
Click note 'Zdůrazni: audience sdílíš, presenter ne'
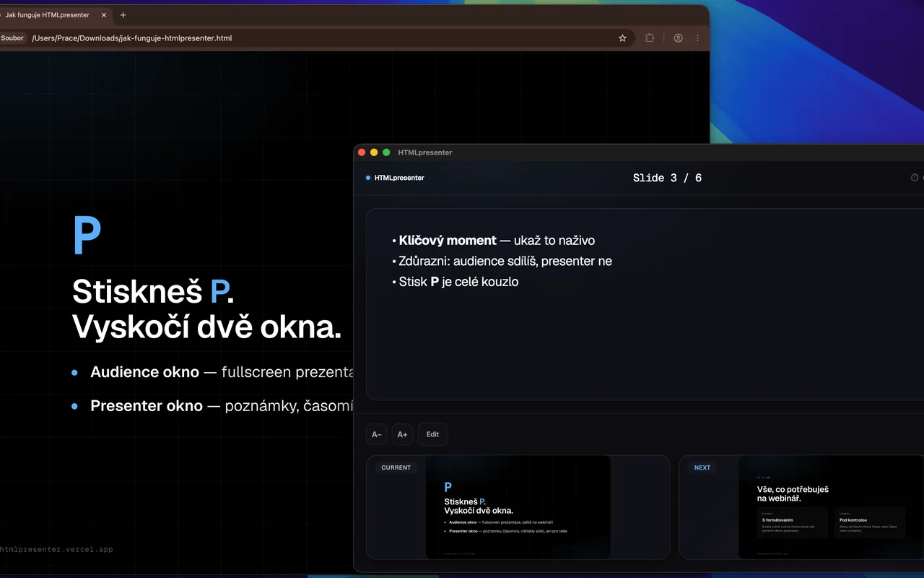(505, 261)
